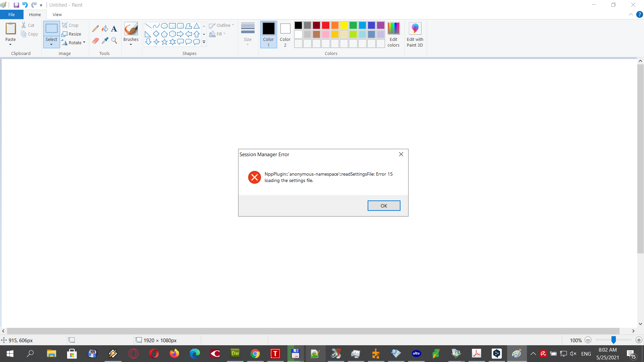Choose the Line shape

[x=148, y=26]
